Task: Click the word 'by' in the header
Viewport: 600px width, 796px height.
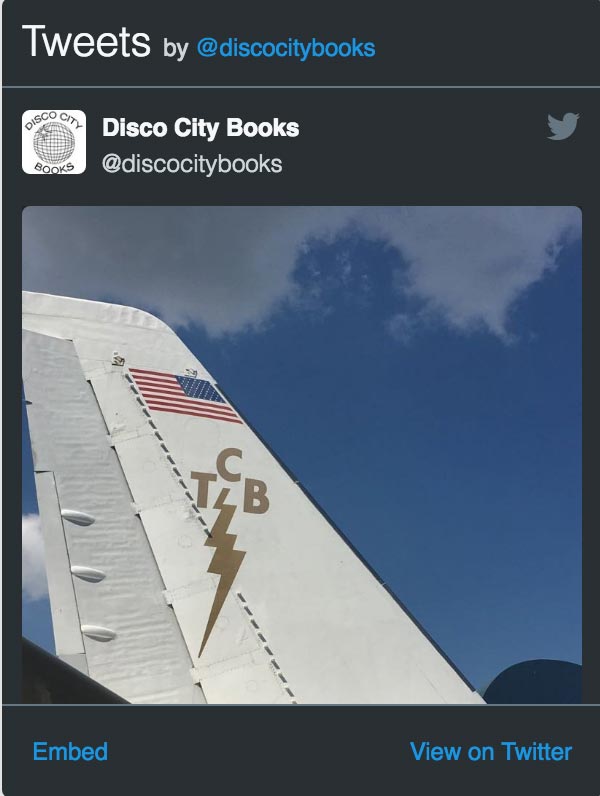Action: [x=175, y=49]
